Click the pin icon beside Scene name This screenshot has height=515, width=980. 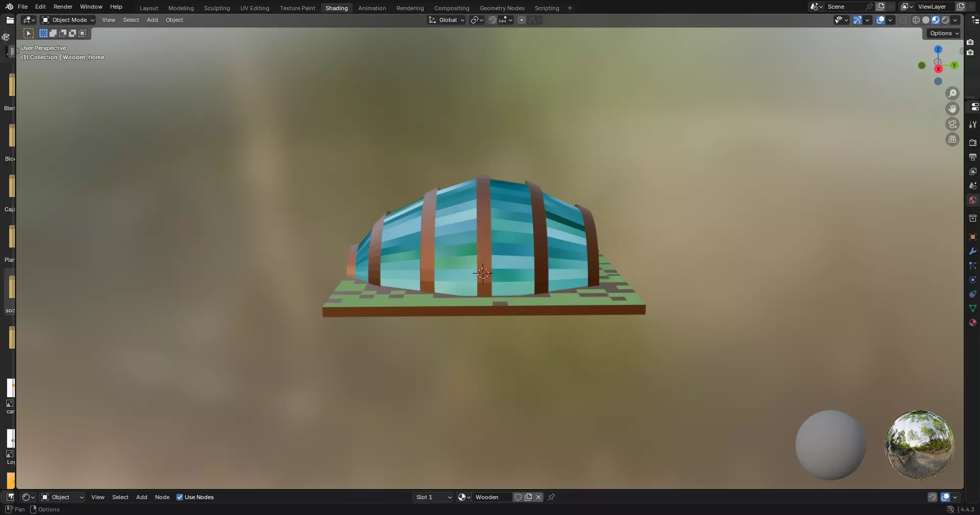[x=869, y=7]
